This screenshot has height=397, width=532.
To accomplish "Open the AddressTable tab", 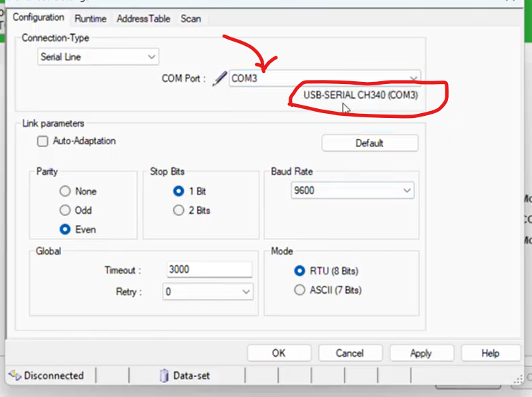I will (143, 19).
